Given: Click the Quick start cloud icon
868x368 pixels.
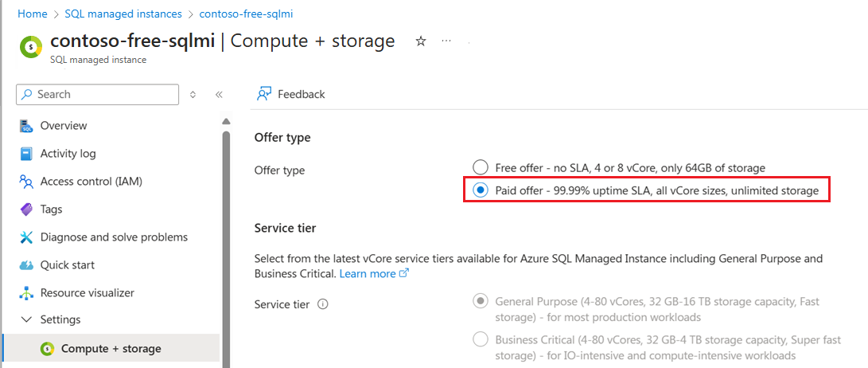Looking at the screenshot, I should tap(26, 265).
